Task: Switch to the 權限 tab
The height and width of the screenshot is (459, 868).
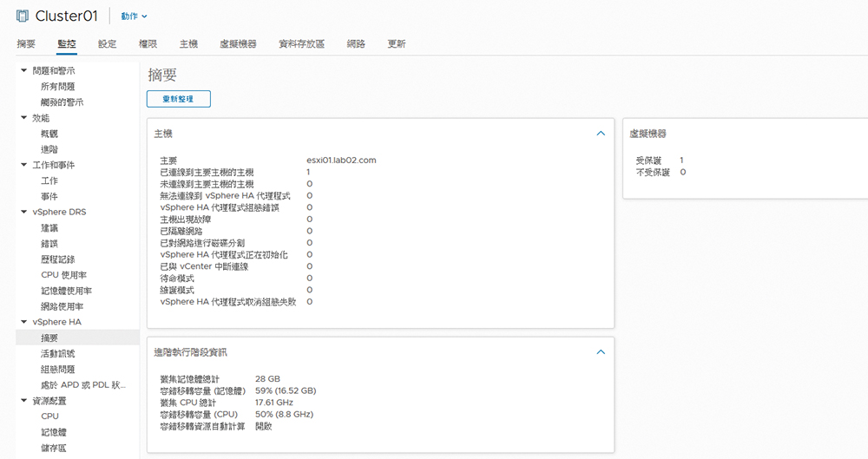Action: click(x=148, y=43)
